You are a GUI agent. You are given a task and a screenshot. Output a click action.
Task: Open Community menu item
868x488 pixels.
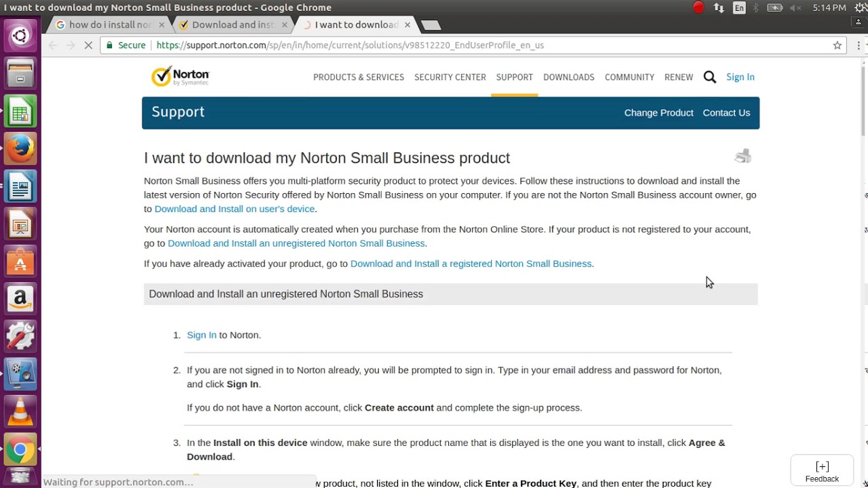(629, 77)
